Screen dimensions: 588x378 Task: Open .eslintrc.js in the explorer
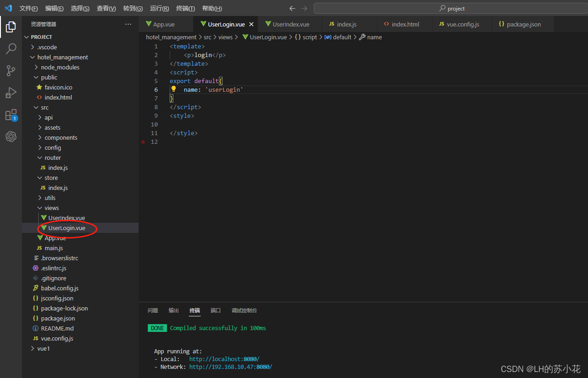pyautogui.click(x=80, y=268)
